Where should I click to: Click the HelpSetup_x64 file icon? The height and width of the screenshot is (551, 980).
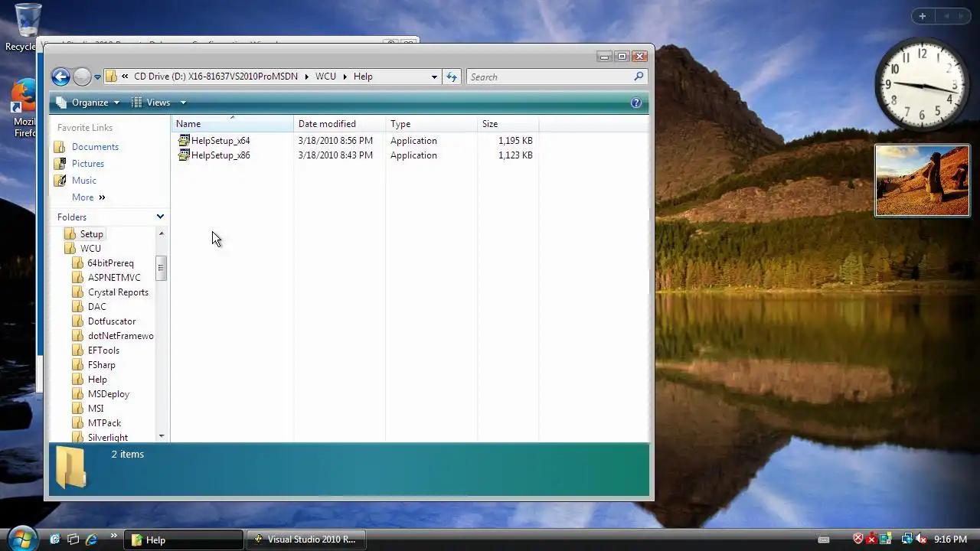click(x=184, y=141)
